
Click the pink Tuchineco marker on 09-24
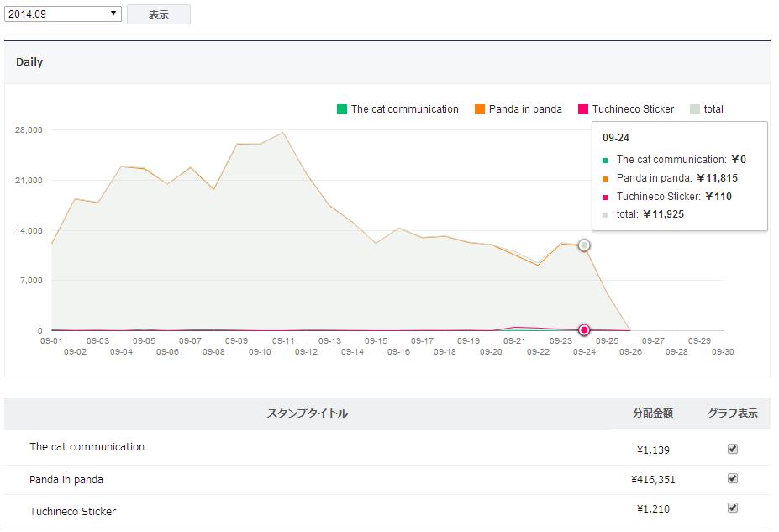click(x=584, y=329)
